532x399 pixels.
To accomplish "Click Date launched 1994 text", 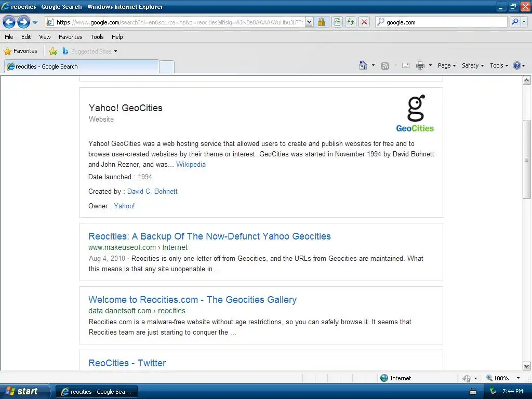I will click(x=120, y=177).
